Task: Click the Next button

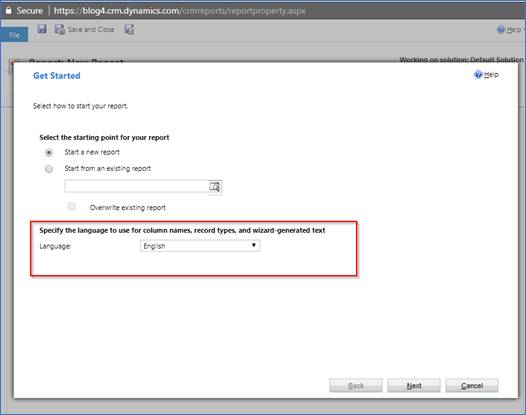Action: pyautogui.click(x=414, y=385)
